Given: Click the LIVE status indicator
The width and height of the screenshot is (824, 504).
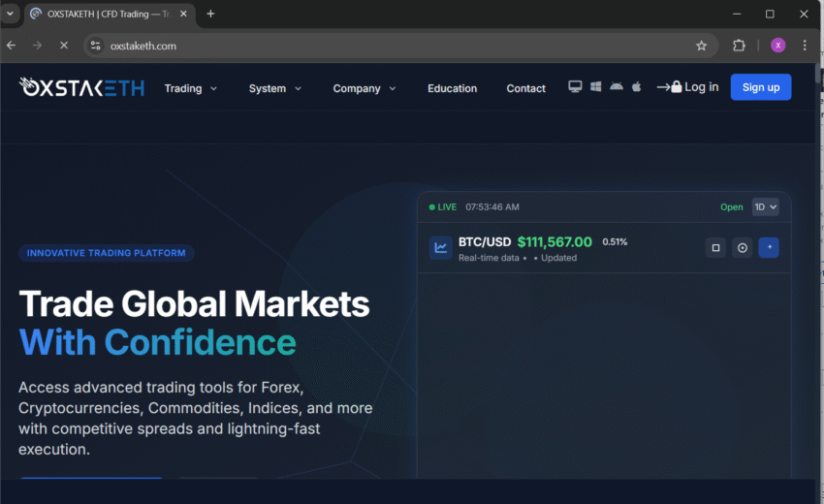Looking at the screenshot, I should click(442, 207).
